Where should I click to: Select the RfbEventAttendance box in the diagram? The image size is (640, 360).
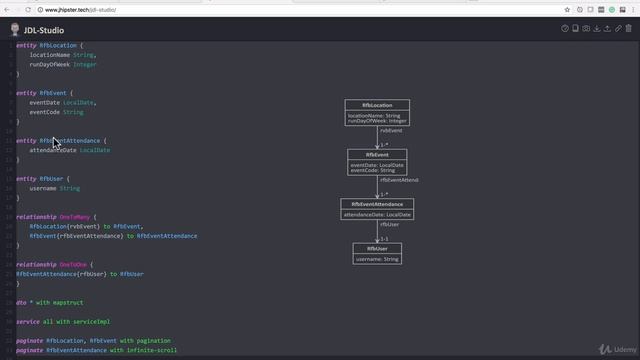click(x=377, y=209)
